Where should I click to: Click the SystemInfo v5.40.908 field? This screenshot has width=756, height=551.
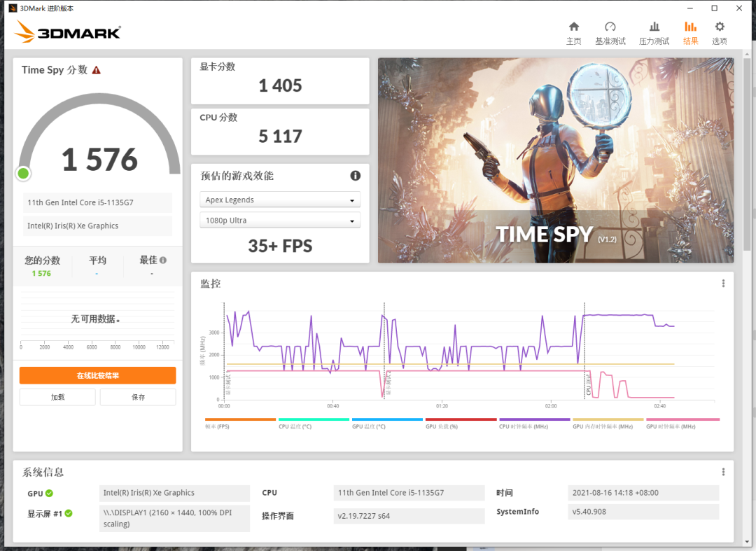pos(643,512)
